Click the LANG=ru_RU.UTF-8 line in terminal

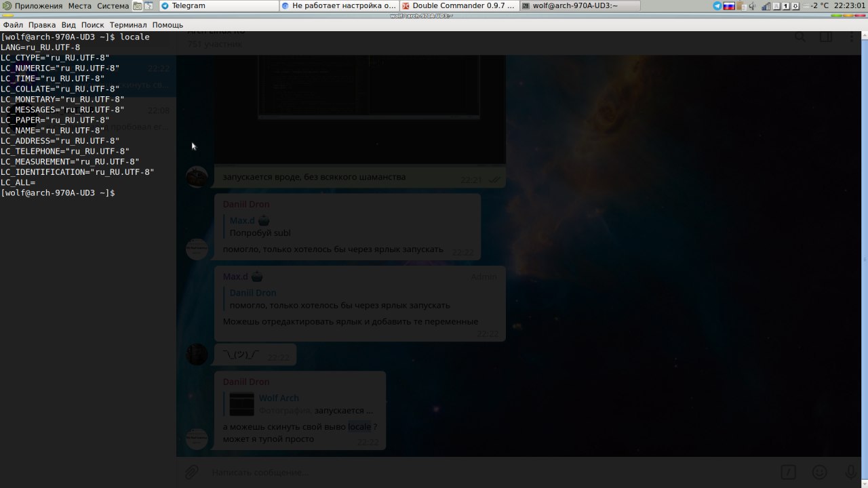pos(41,47)
